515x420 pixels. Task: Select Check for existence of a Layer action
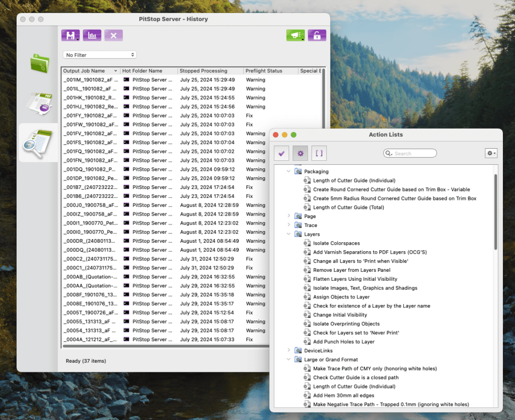[372, 306]
